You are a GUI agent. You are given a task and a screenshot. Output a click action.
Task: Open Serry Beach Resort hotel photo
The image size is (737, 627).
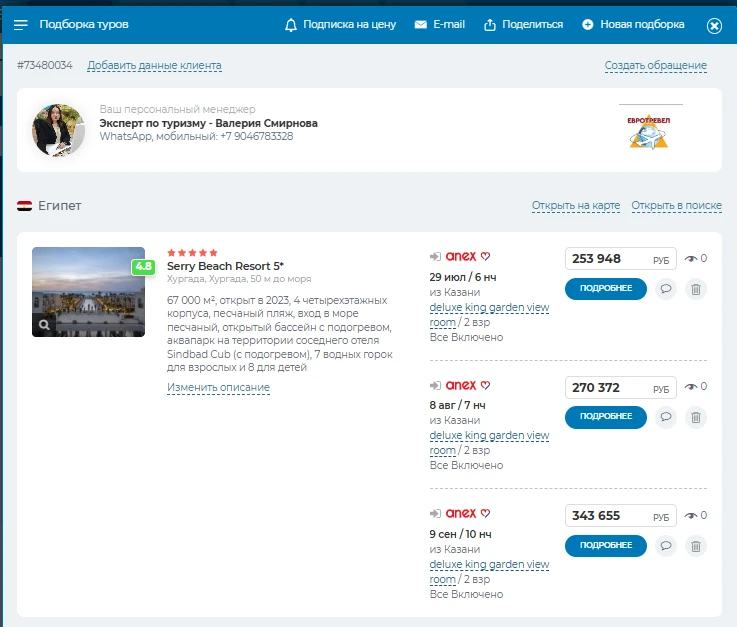click(88, 292)
